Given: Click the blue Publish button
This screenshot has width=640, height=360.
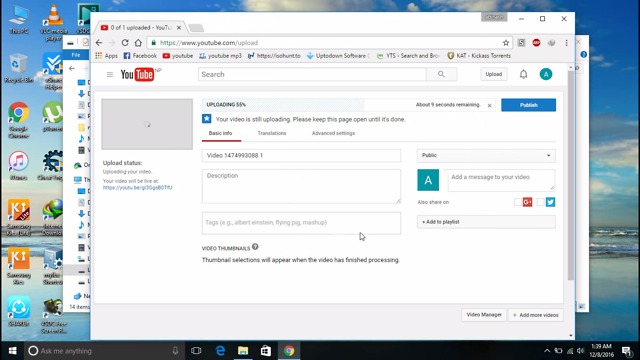Looking at the screenshot, I should pyautogui.click(x=528, y=105).
